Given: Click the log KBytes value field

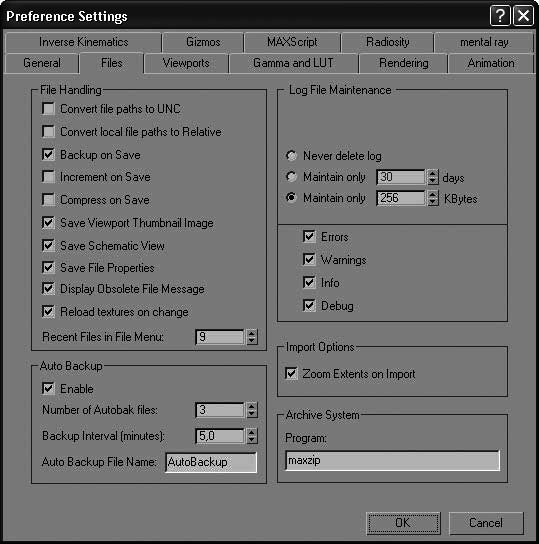Looking at the screenshot, I should (401, 198).
